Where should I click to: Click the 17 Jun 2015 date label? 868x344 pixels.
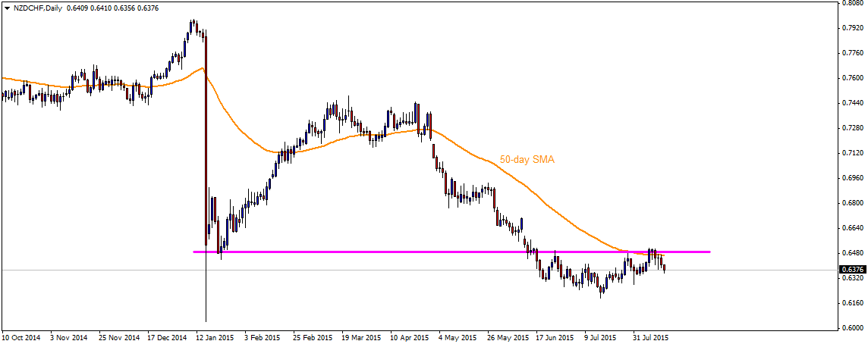coord(555,337)
